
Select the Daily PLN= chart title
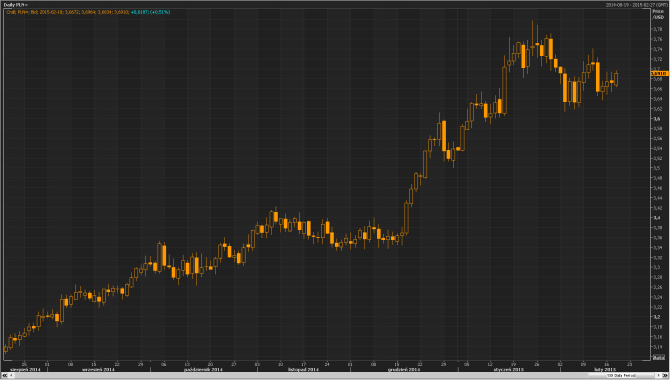(x=16, y=5)
